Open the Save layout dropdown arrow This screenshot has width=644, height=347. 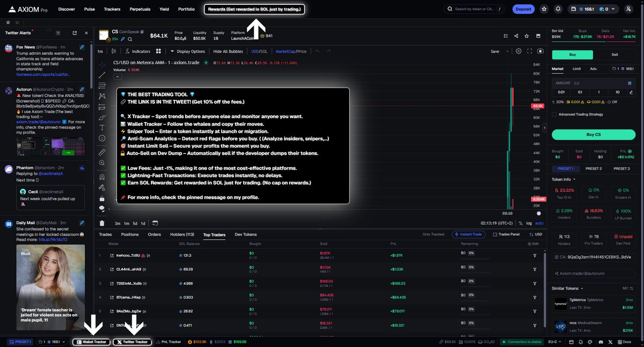tap(507, 51)
